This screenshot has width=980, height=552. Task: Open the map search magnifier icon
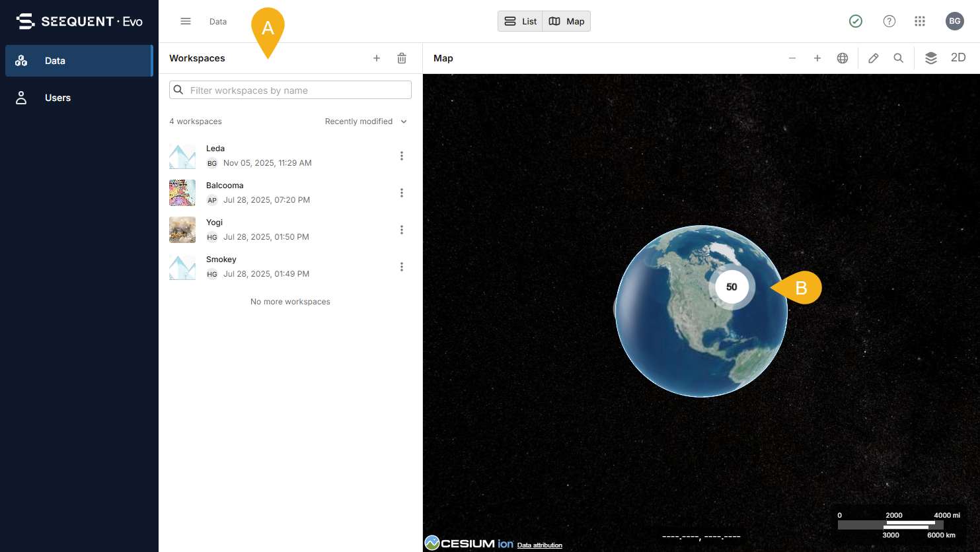(x=899, y=58)
